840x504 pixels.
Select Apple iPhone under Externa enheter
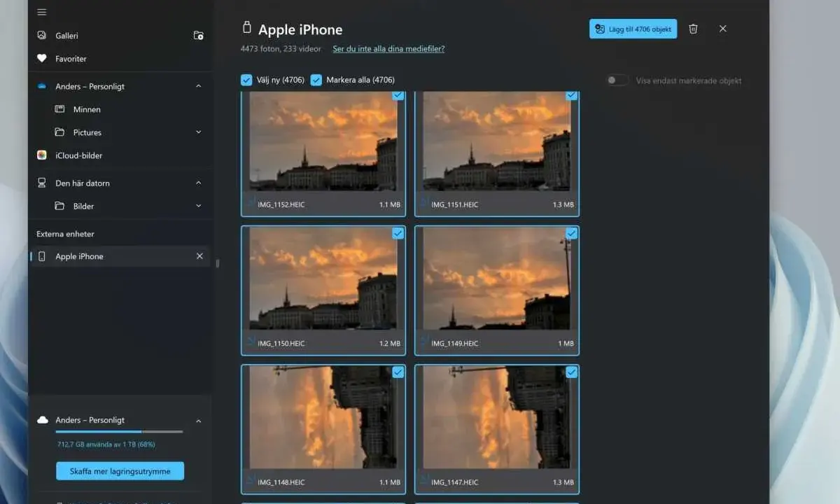[x=120, y=256]
